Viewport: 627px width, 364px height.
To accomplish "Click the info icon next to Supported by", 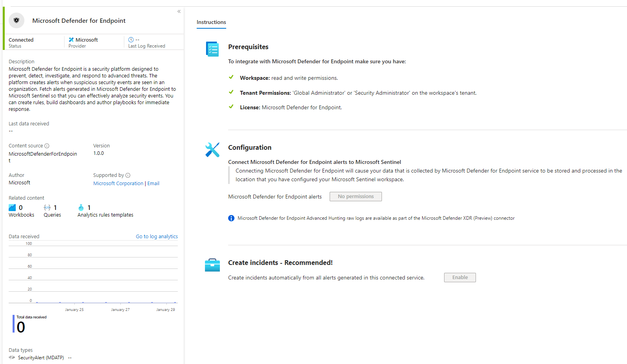I will click(128, 175).
